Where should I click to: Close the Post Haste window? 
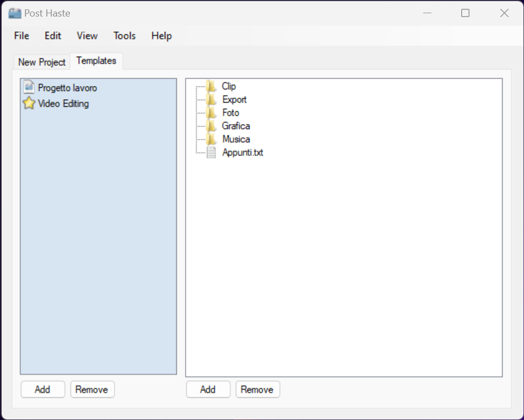pos(504,13)
